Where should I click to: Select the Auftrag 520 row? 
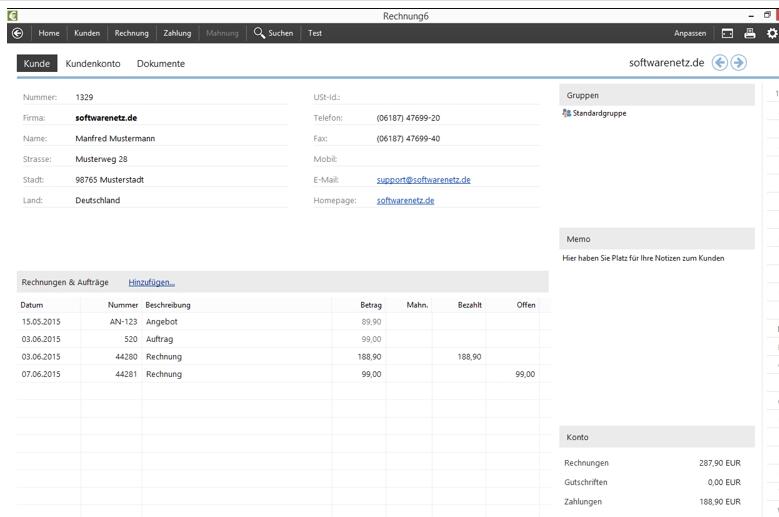(x=283, y=339)
